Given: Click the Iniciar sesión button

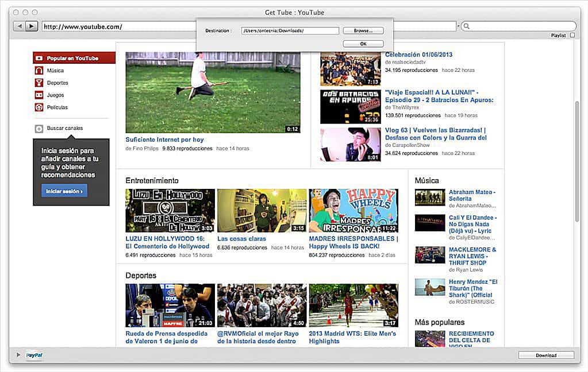Looking at the screenshot, I should pyautogui.click(x=64, y=191).
